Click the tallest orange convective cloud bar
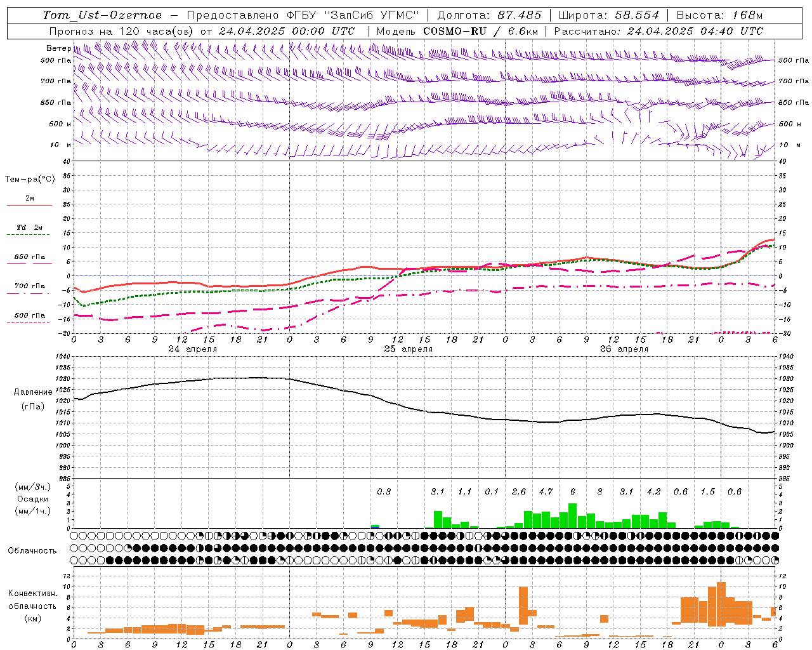Screen dimensions: 812x650 point(721,604)
